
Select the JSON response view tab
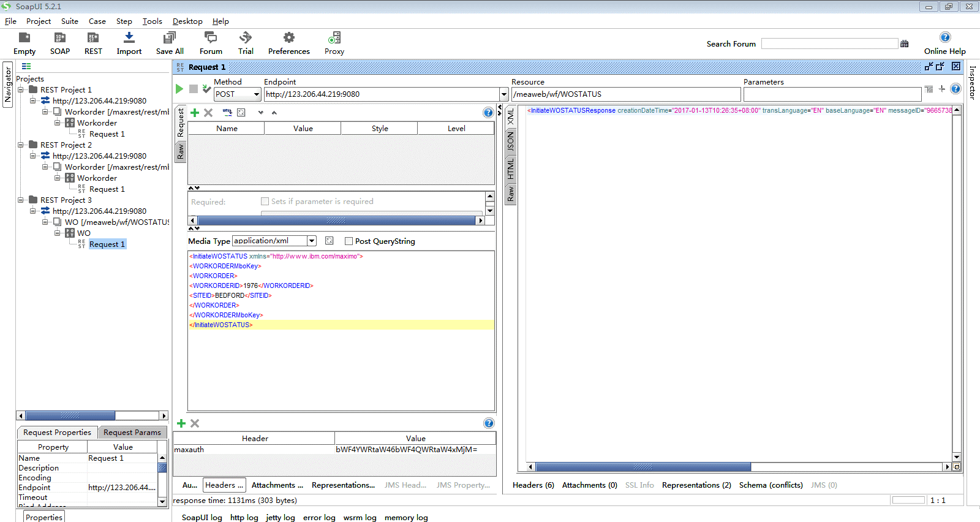tap(510, 142)
